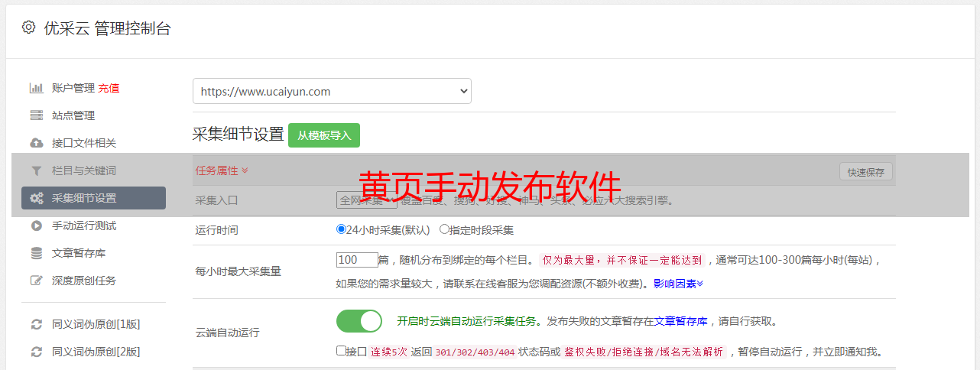980x370 pixels.
Task: Collapse the 任务属性 section
Action: (222, 170)
